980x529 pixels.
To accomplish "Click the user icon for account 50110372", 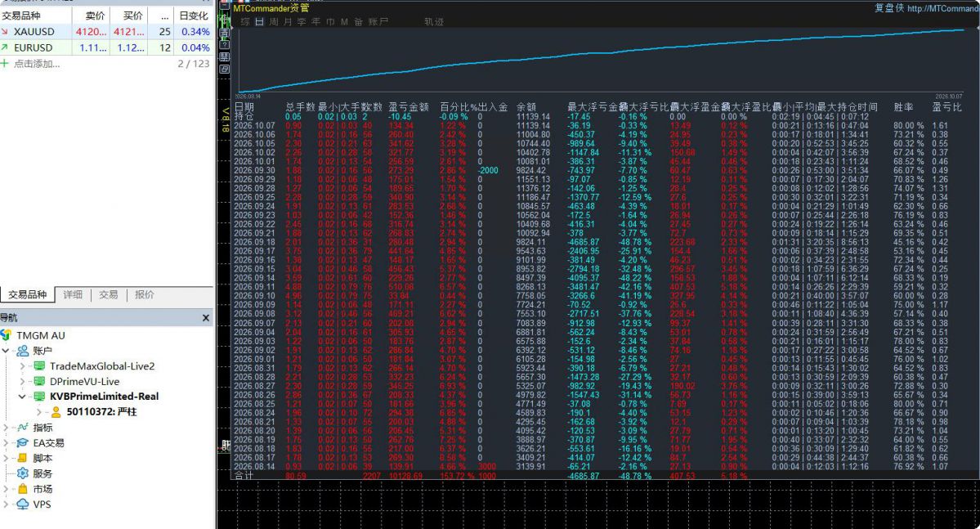I will pos(56,412).
